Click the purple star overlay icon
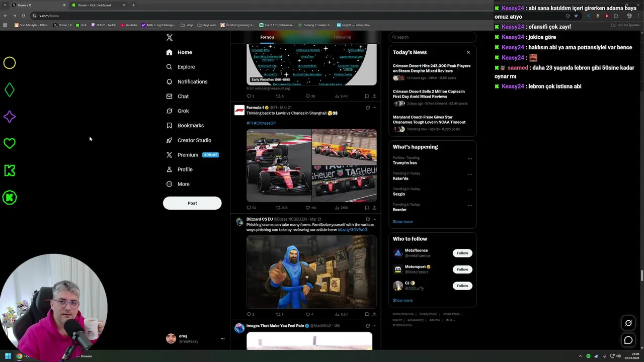 (10, 117)
